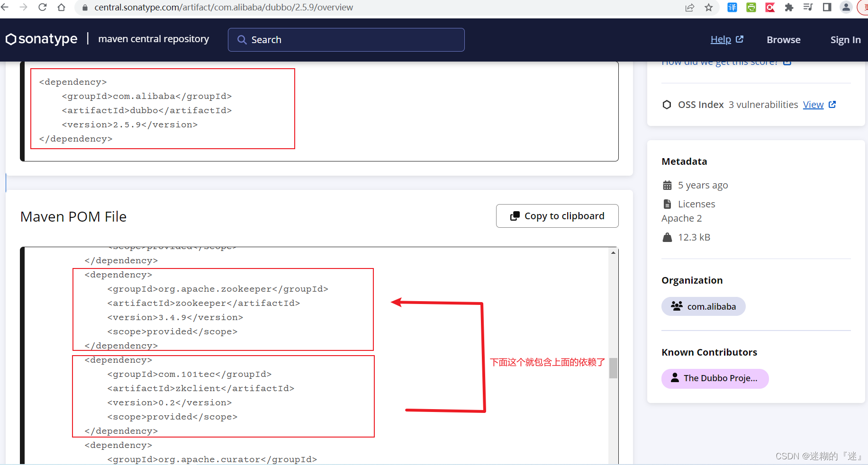The height and width of the screenshot is (465, 868).
Task: Click the version 2.5.9 line
Action: coord(130,125)
